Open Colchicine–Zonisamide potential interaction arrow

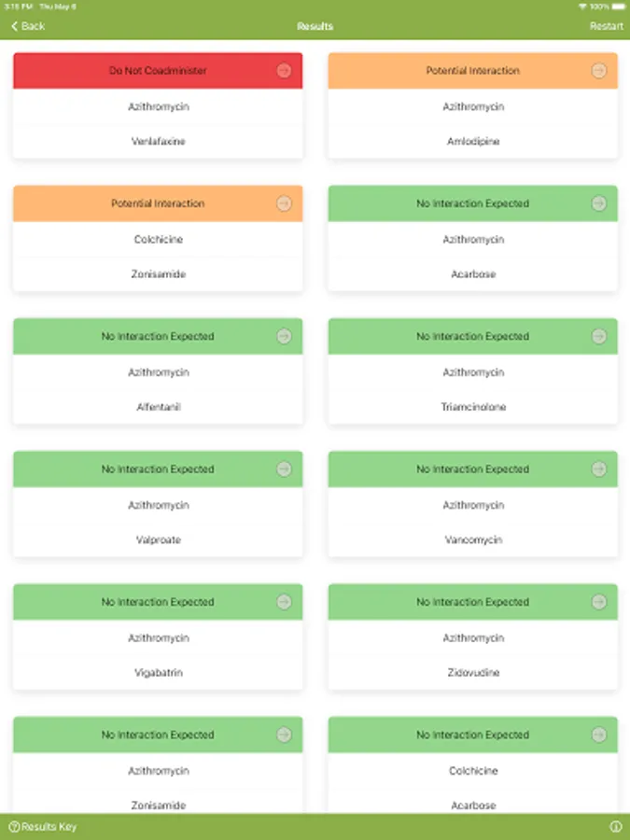pos(284,203)
